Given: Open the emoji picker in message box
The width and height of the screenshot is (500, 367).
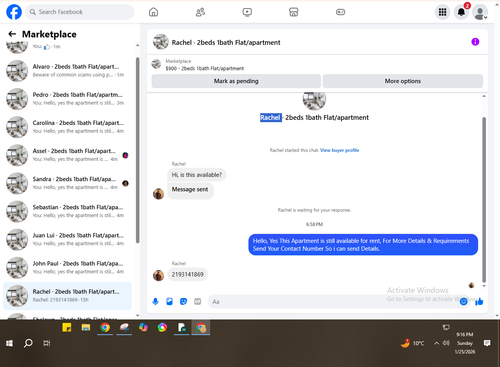Looking at the screenshot, I should click(x=463, y=302).
